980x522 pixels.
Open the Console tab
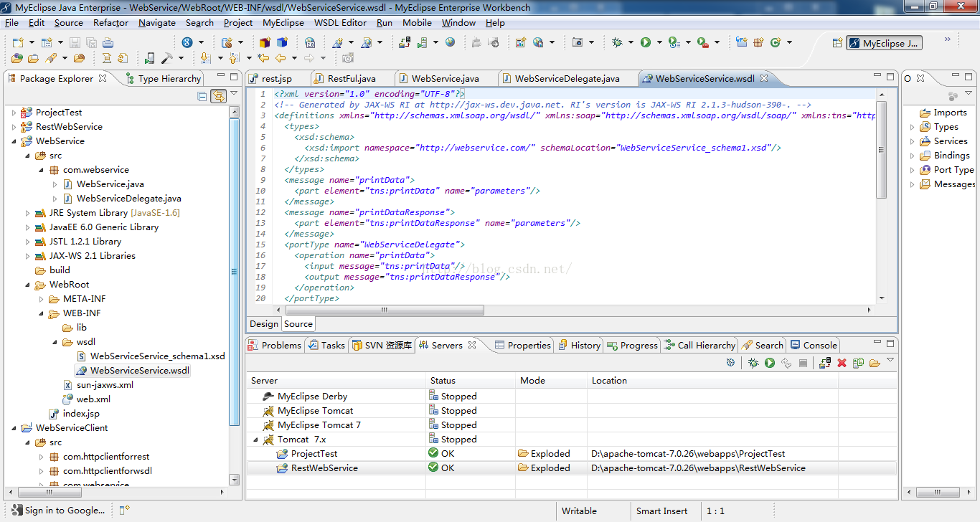click(813, 345)
